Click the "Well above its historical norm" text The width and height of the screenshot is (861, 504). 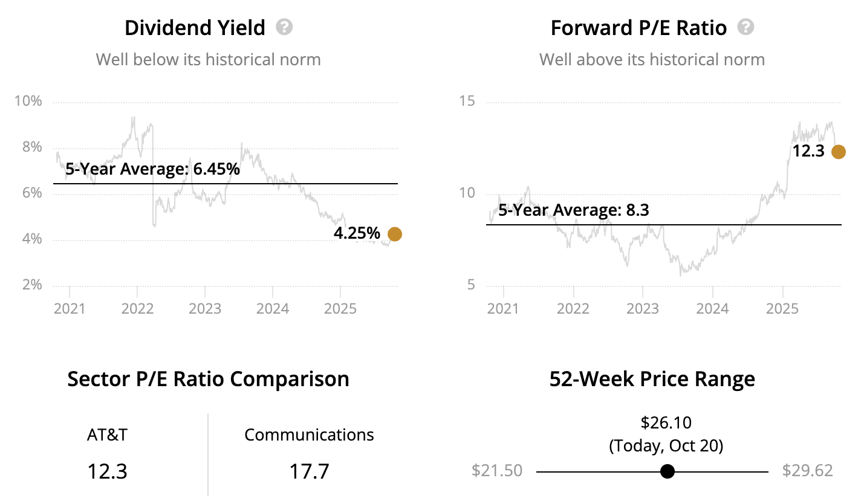(x=652, y=59)
